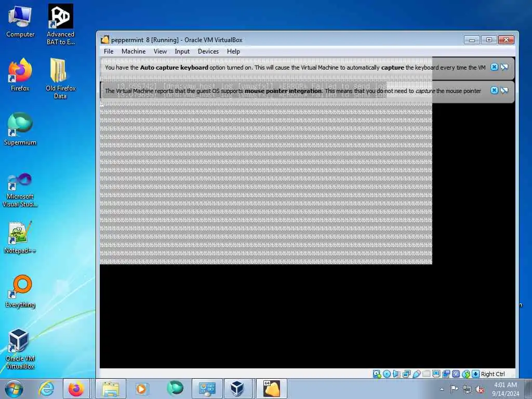Click the USB devices indicator in status bar
532x399 pixels.
point(417,374)
